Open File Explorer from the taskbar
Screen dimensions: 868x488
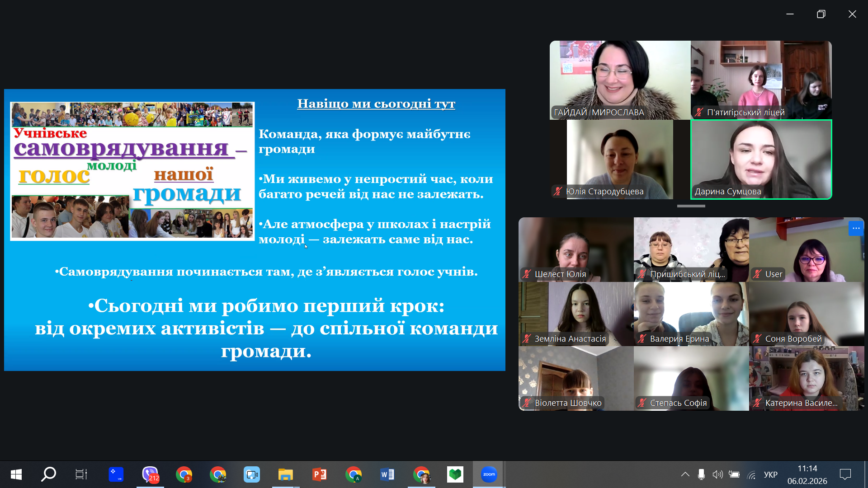[286, 474]
